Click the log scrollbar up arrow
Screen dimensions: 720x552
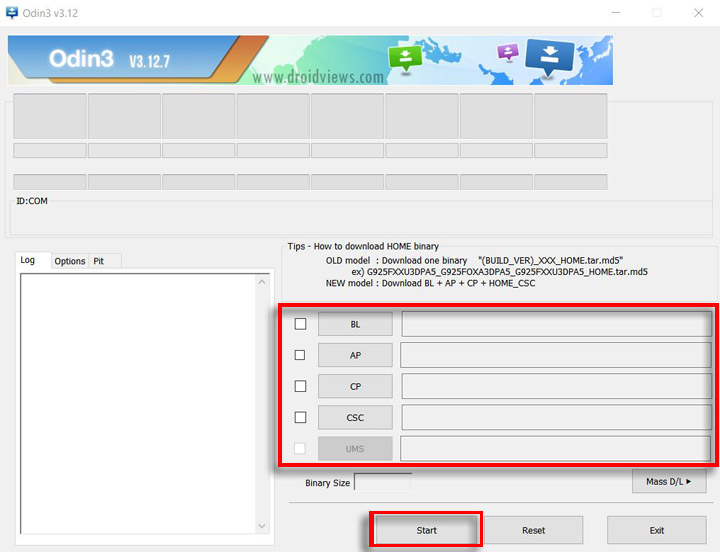click(262, 282)
